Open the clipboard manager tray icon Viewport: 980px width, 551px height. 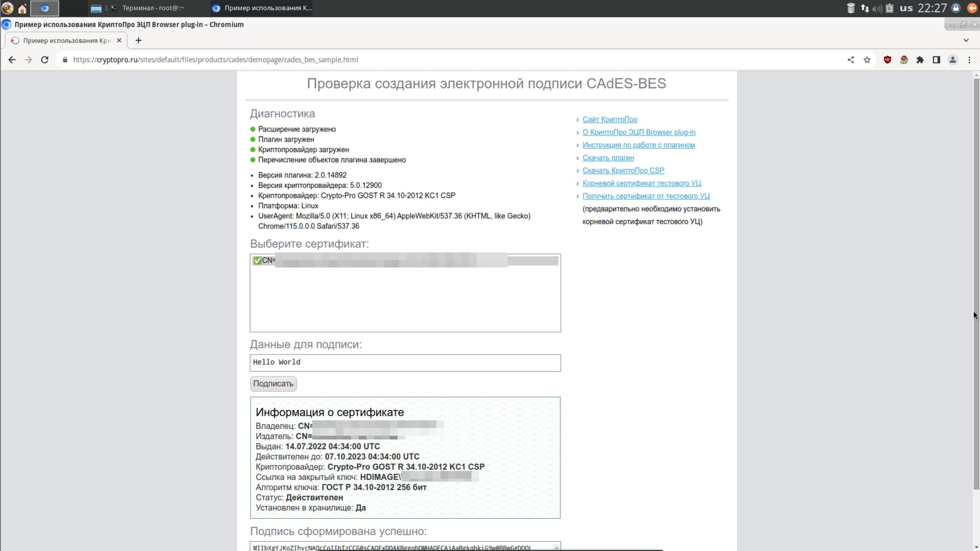pos(890,8)
